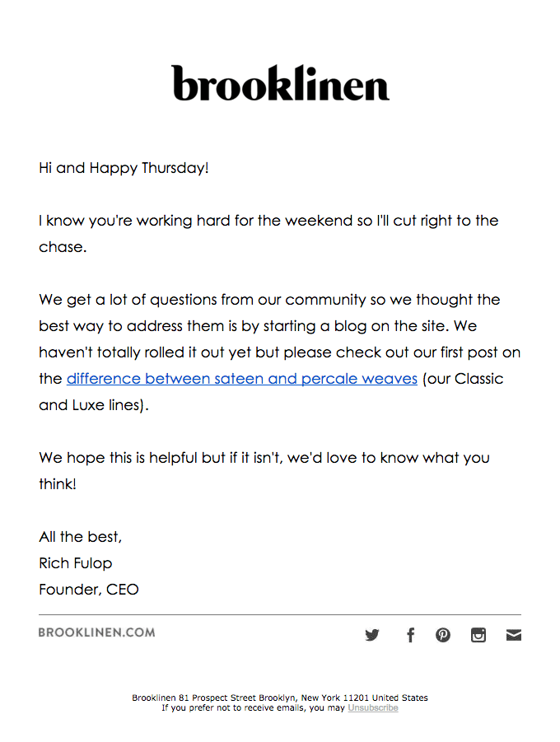Click the envelope email icon
This screenshot has width=560, height=742.
514,635
